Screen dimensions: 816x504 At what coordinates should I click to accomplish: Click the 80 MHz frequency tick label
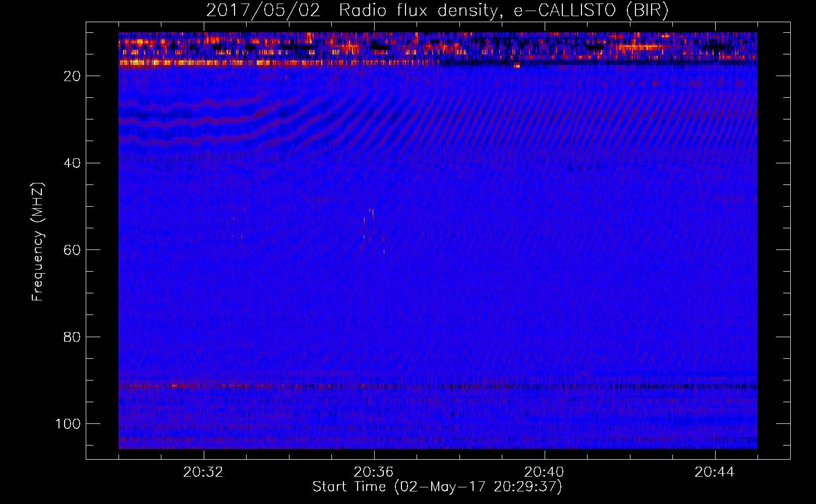click(72, 337)
